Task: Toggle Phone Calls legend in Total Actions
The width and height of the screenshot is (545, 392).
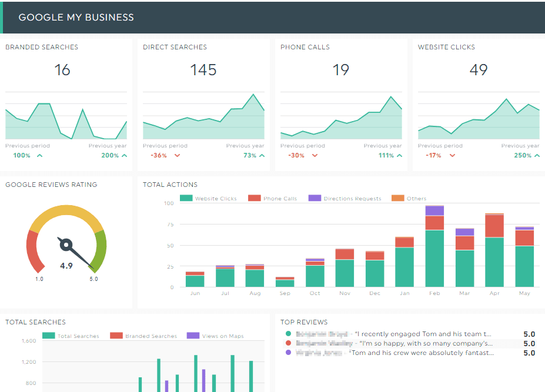Action: (x=273, y=199)
